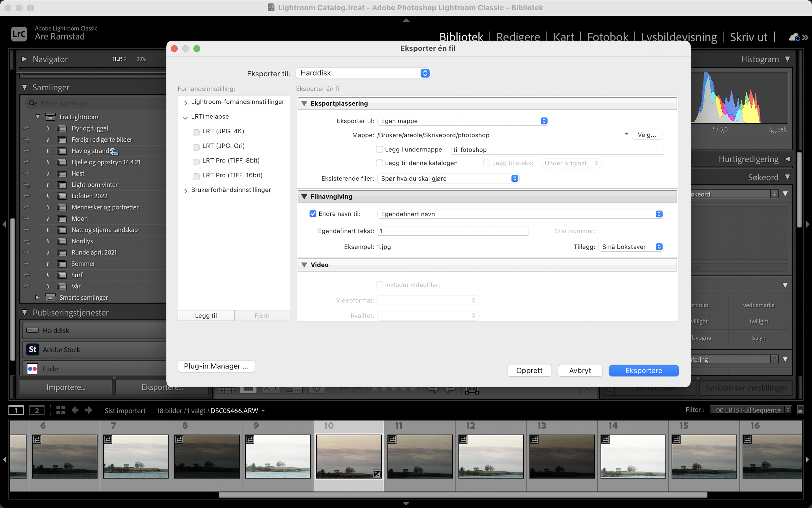Toggle the filter lock switch icon
This screenshot has width=812, height=508.
click(800, 410)
